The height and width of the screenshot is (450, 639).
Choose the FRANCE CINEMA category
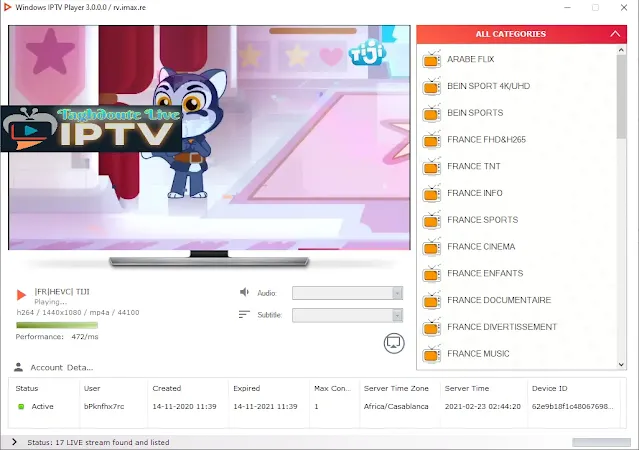point(481,247)
